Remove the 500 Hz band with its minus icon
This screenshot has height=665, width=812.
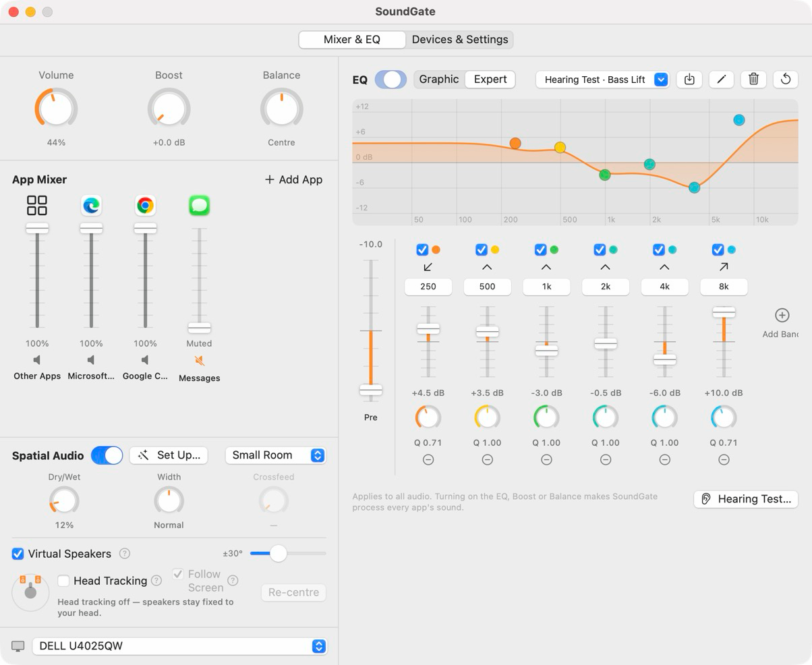487,459
